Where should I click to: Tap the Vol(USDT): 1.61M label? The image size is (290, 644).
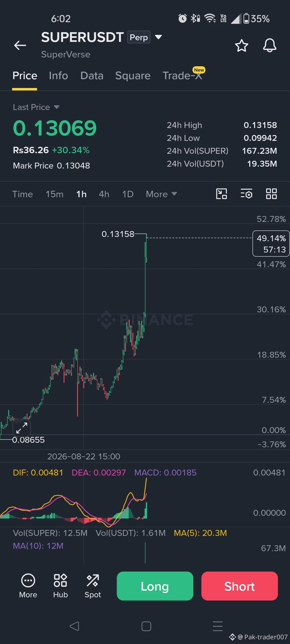point(130,533)
